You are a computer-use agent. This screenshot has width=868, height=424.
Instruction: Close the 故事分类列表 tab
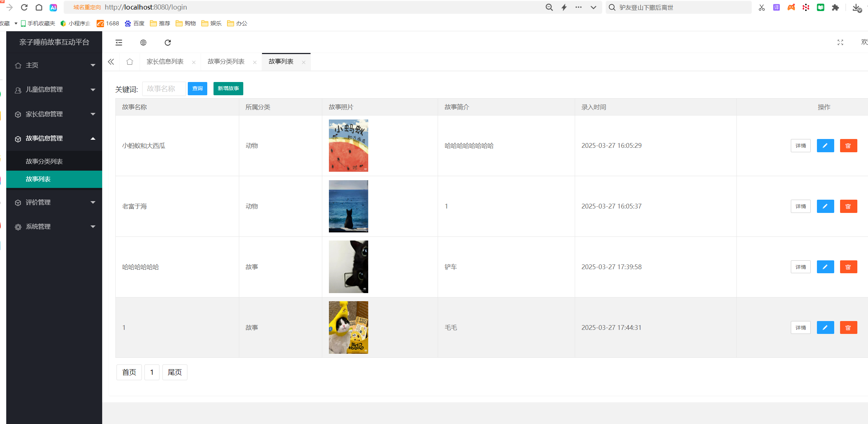pos(255,63)
